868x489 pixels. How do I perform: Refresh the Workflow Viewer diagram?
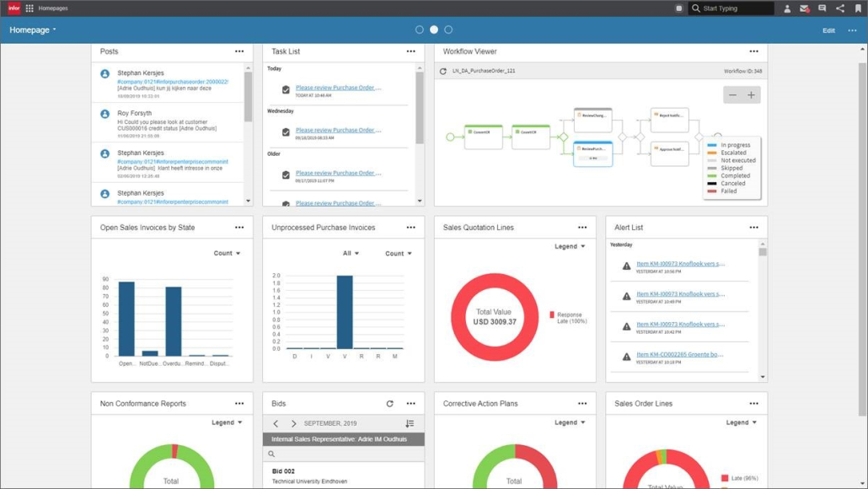[443, 71]
